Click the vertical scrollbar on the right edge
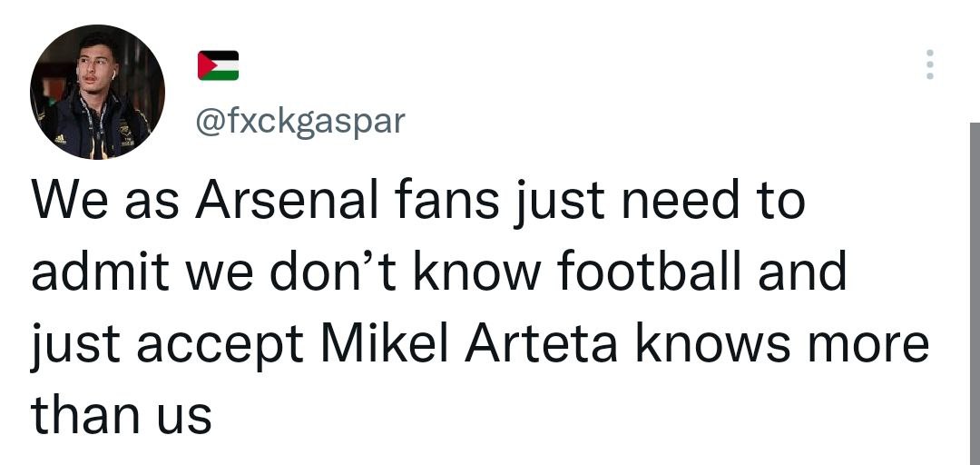 click(975, 291)
